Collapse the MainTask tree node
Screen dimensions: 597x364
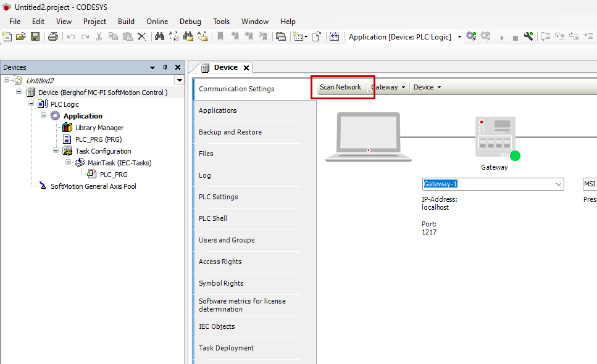pos(68,162)
